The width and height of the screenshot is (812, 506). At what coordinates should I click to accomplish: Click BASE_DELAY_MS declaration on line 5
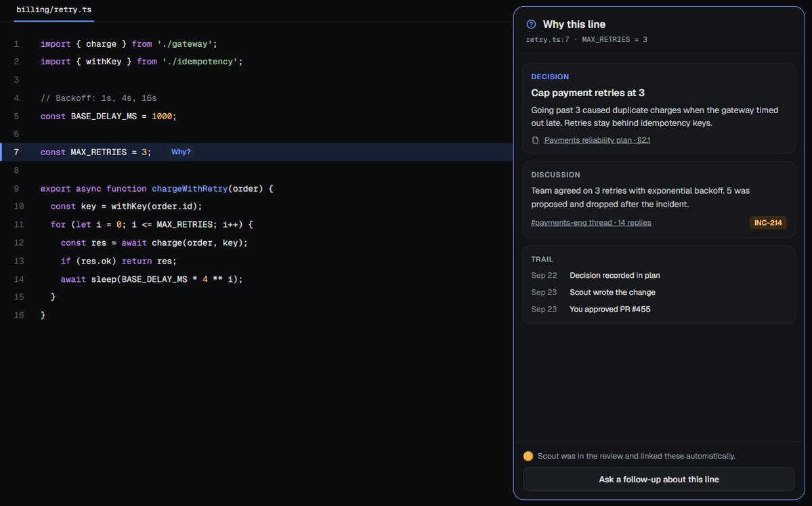point(104,117)
